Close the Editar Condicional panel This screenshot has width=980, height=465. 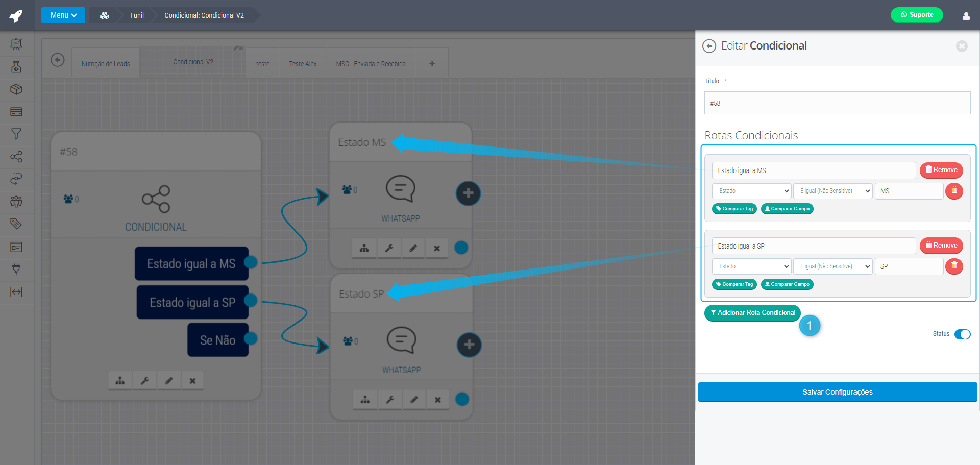click(x=961, y=46)
